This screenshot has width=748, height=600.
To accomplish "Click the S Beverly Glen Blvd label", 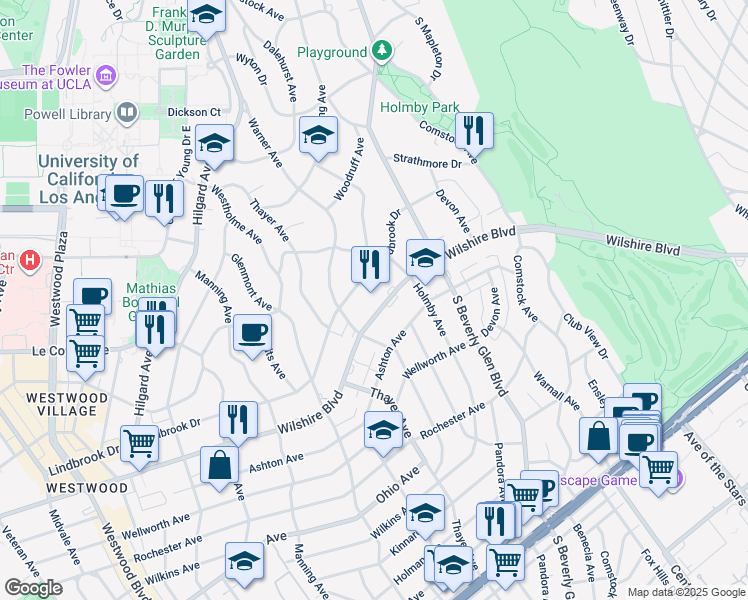I will pos(479,346).
